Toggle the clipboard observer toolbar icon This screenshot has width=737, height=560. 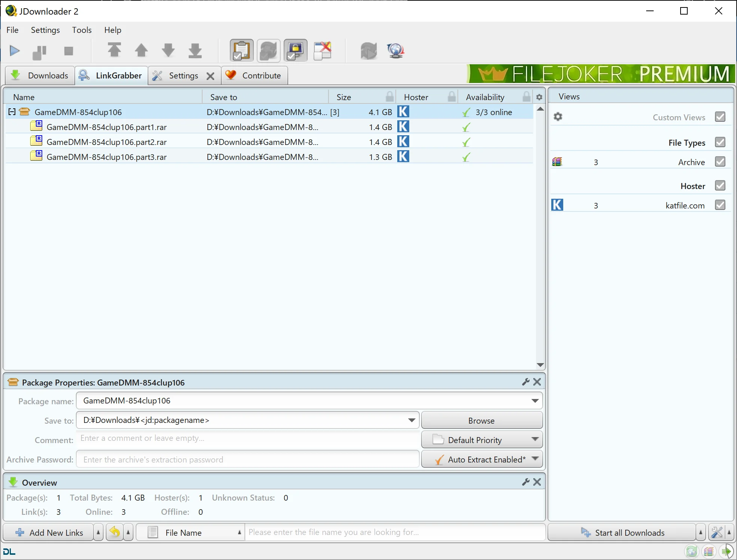[x=241, y=50]
